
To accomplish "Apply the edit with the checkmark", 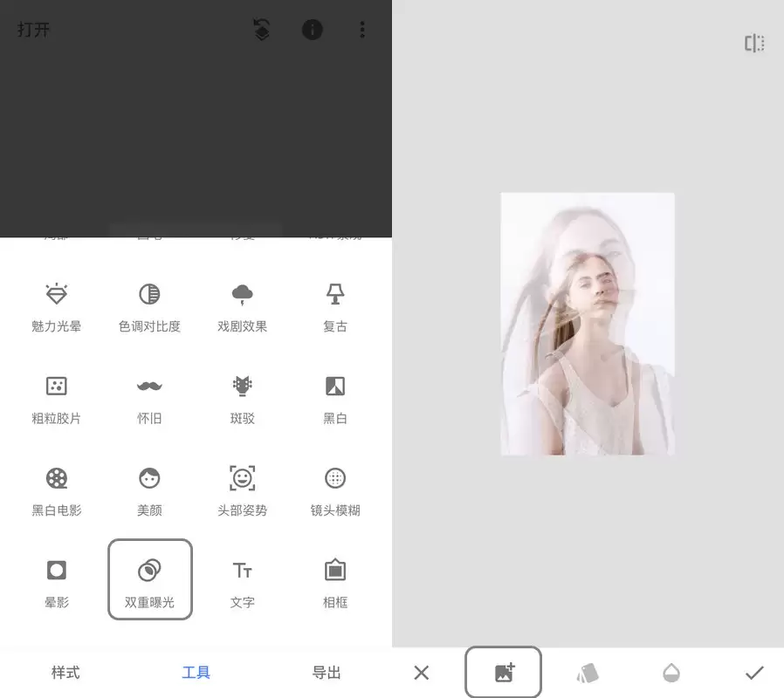I will 754,673.
